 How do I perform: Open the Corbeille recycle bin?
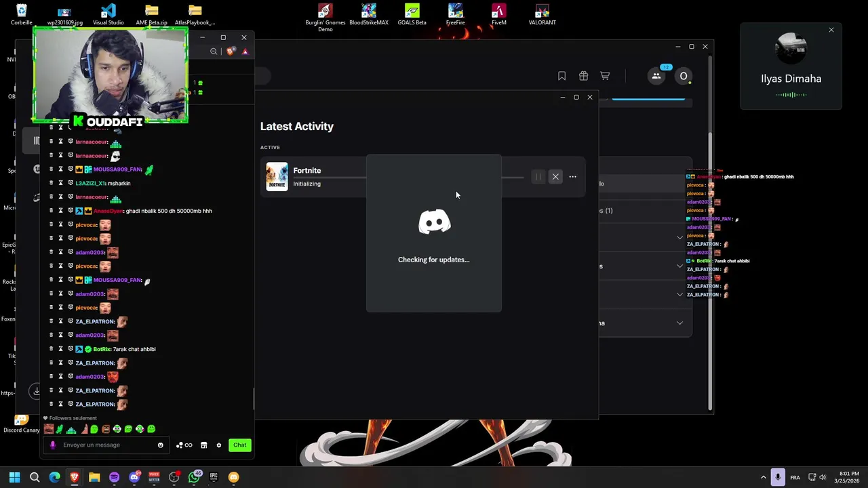(x=21, y=14)
